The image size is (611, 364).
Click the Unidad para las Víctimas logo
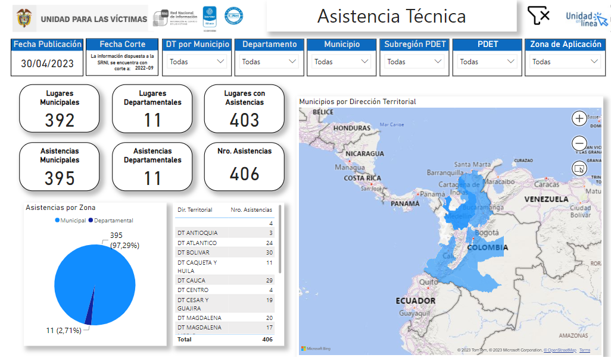pos(80,19)
